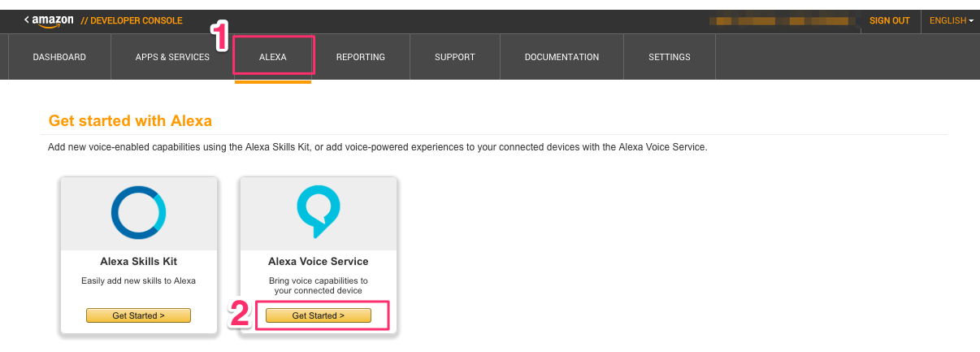The height and width of the screenshot is (352, 980).
Task: Click the Alexa Skills Kit ring icon
Action: click(x=139, y=212)
